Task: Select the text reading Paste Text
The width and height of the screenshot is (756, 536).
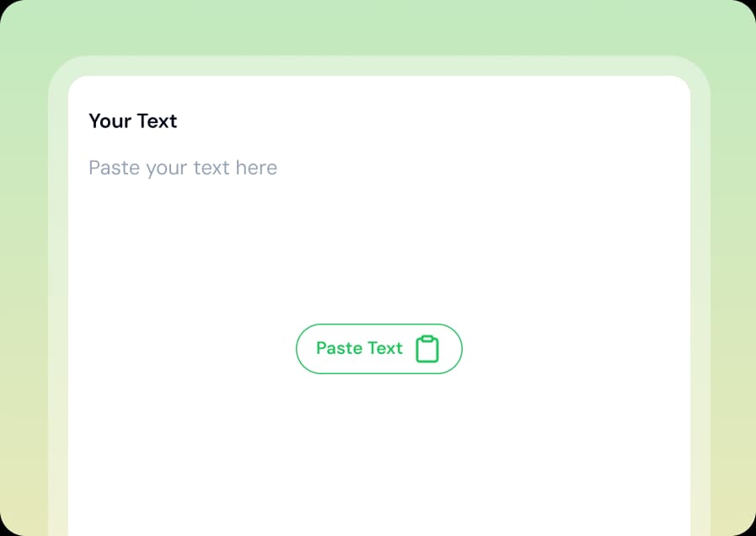Action: coord(359,348)
